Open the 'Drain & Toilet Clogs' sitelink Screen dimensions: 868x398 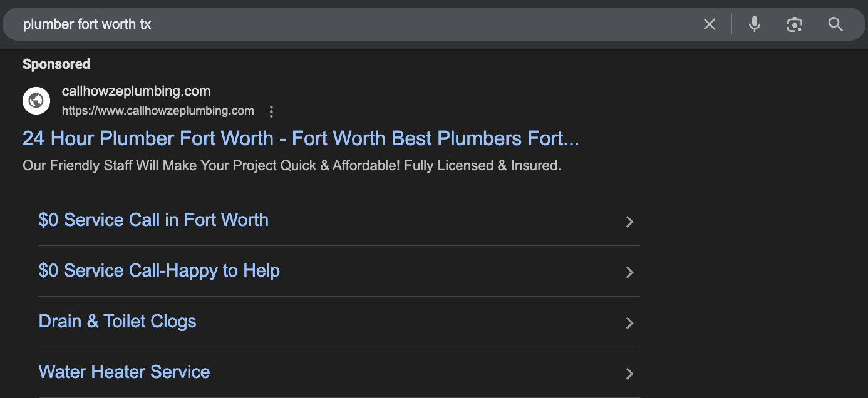click(117, 322)
